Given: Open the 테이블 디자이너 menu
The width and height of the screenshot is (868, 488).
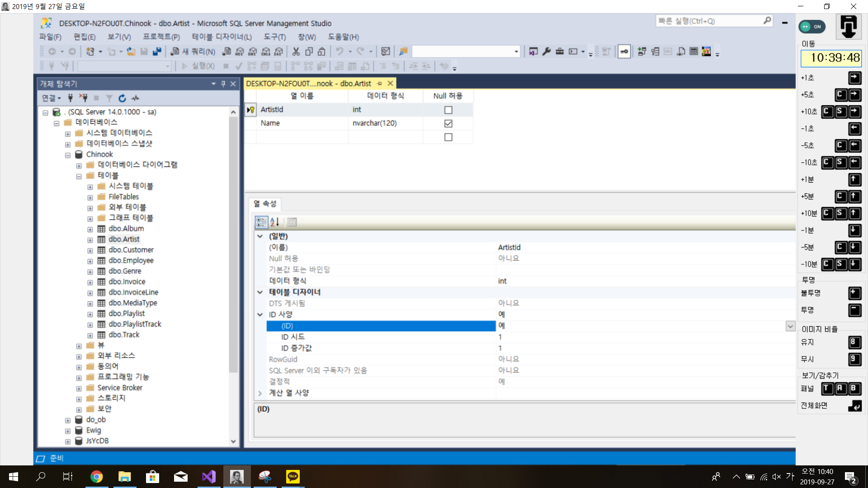Looking at the screenshot, I should tap(222, 37).
